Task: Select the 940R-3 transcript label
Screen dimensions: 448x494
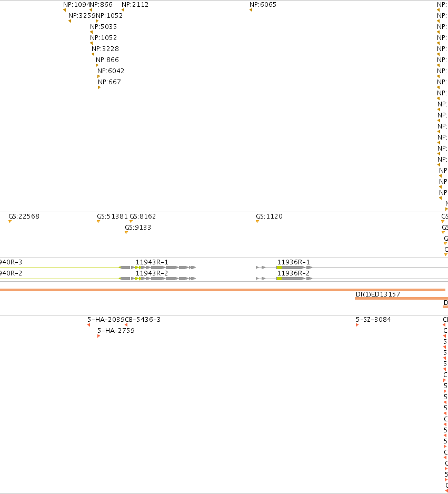Action: tap(11, 262)
